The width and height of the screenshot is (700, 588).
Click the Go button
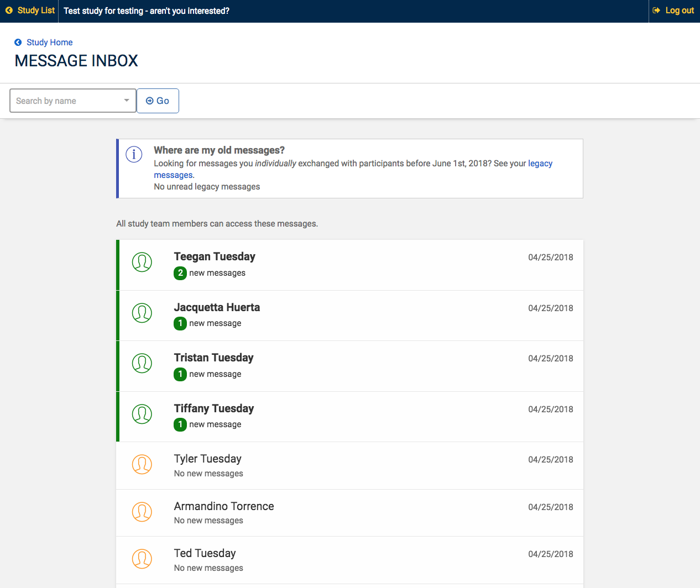(x=158, y=101)
